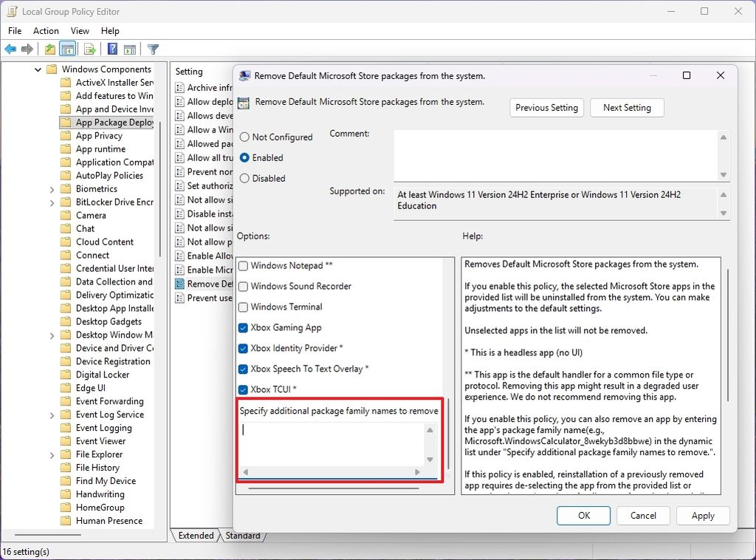Check the Windows Terminal checkbox
Image resolution: width=756 pixels, height=560 pixels.
click(244, 307)
